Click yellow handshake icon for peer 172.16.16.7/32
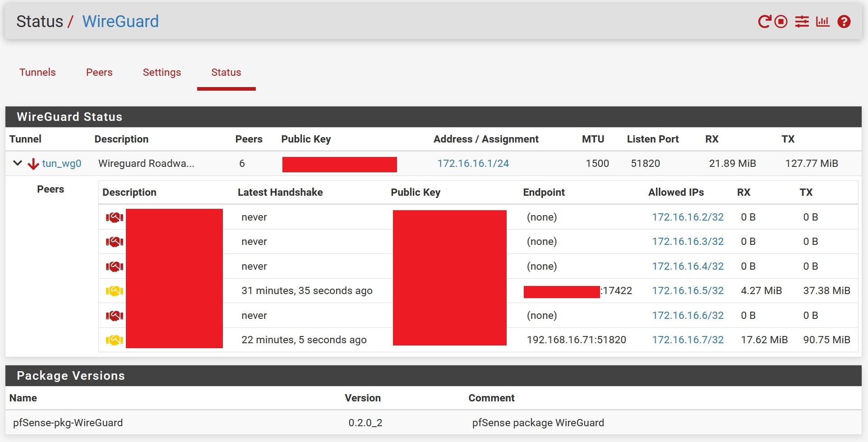Viewport: 868px width, 442px height. pos(115,340)
